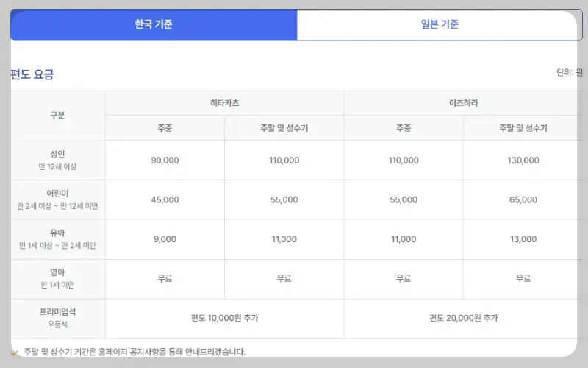
Task: Click 주중 header under 히타카츠
Action: point(165,128)
